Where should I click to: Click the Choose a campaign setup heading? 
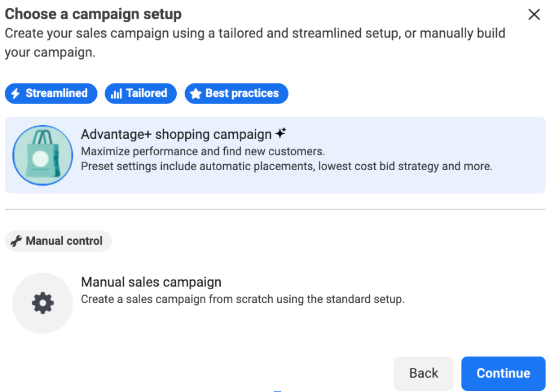click(93, 14)
